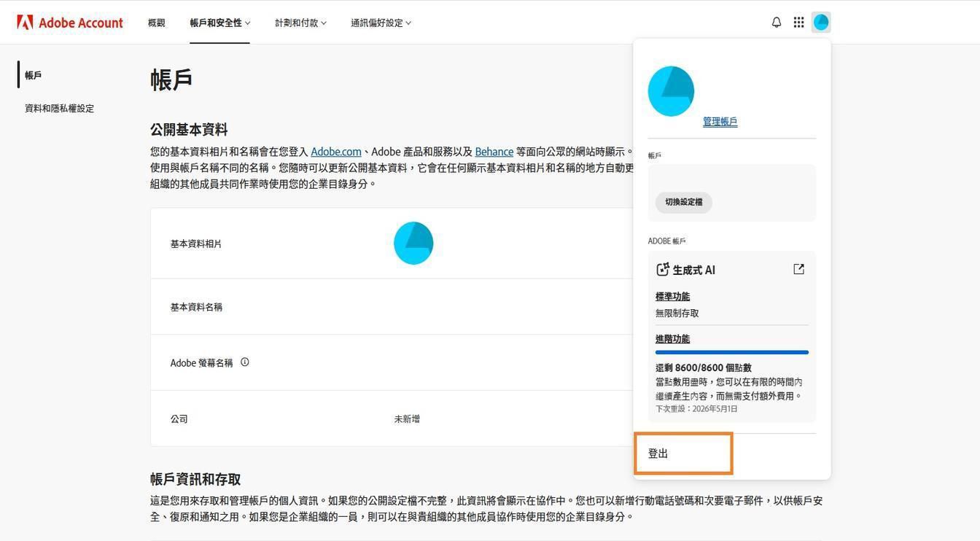Expand the 帳戶和安全性 menu
The width and height of the screenshot is (980, 541).
pyautogui.click(x=219, y=23)
